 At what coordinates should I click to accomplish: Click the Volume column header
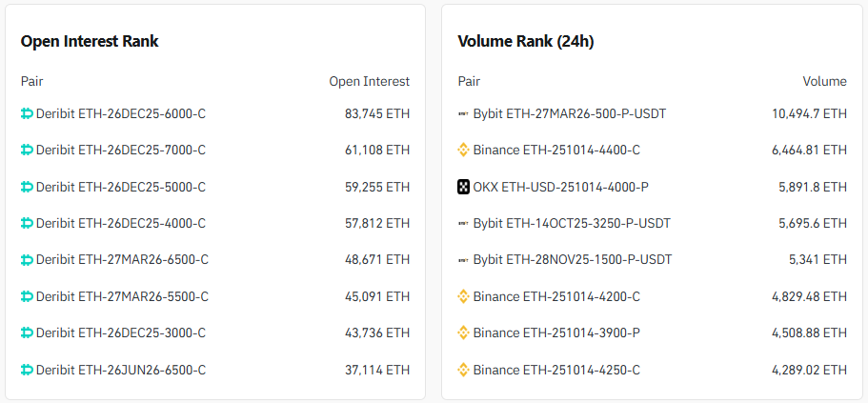tap(824, 81)
